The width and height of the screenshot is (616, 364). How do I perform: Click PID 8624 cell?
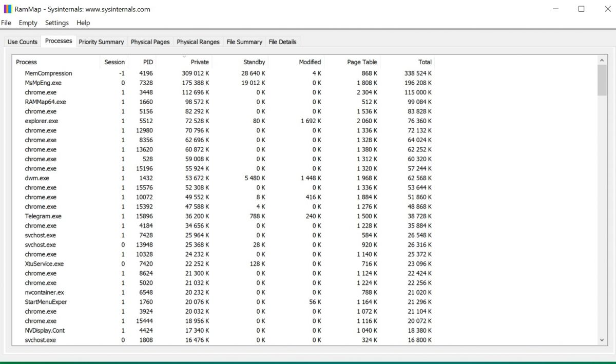[146, 273]
